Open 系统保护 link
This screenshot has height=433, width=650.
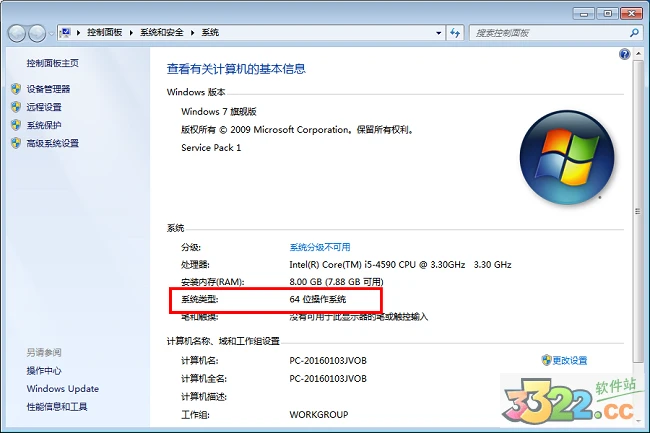44,125
